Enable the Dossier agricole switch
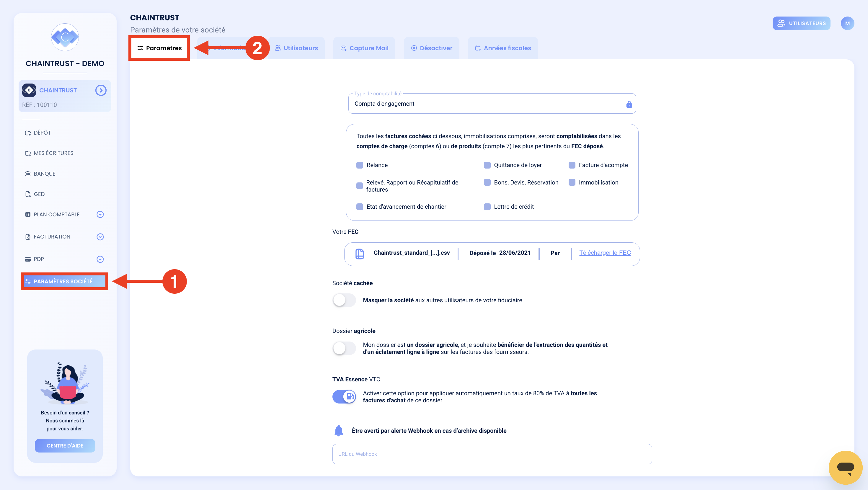This screenshot has width=868, height=490. (x=344, y=348)
